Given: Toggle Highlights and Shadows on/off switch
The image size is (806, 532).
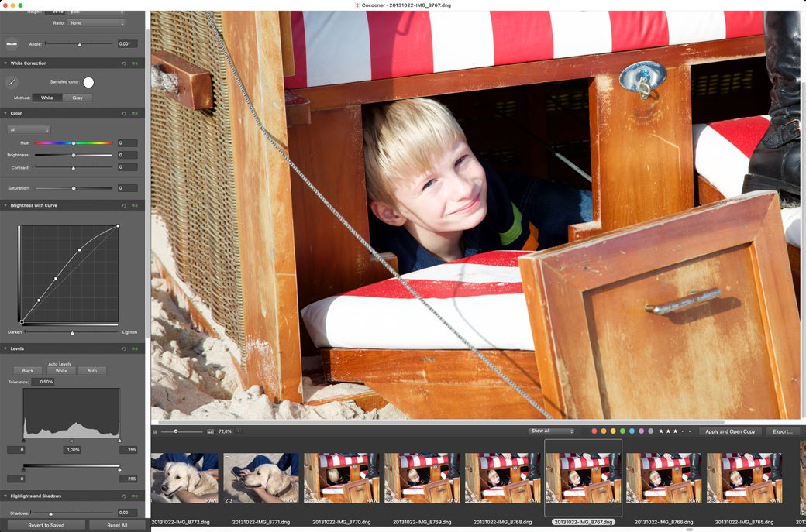Looking at the screenshot, I should point(135,496).
